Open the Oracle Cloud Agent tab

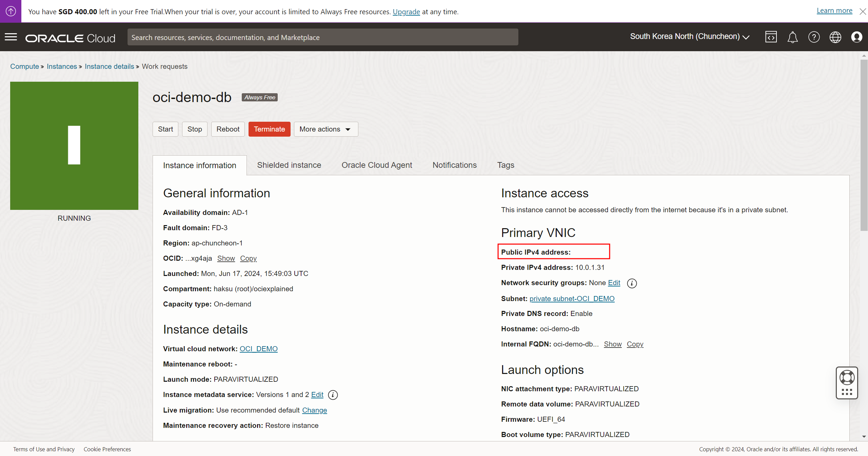(x=377, y=165)
